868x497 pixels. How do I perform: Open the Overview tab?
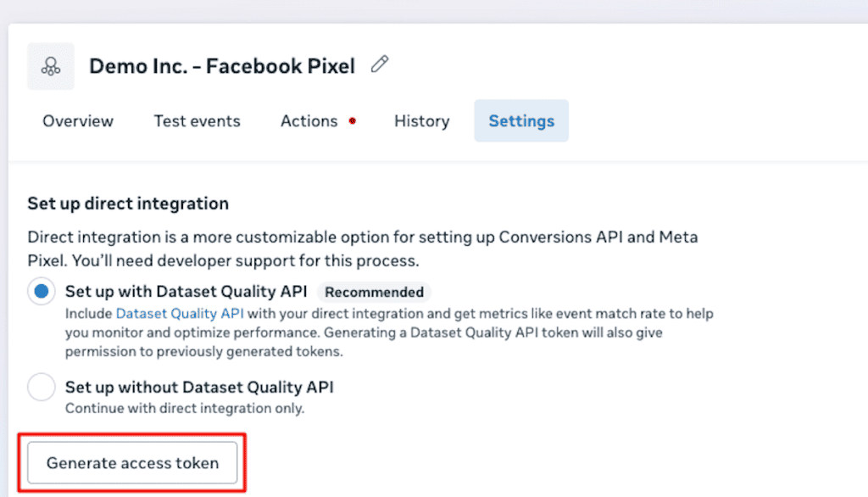coord(78,120)
